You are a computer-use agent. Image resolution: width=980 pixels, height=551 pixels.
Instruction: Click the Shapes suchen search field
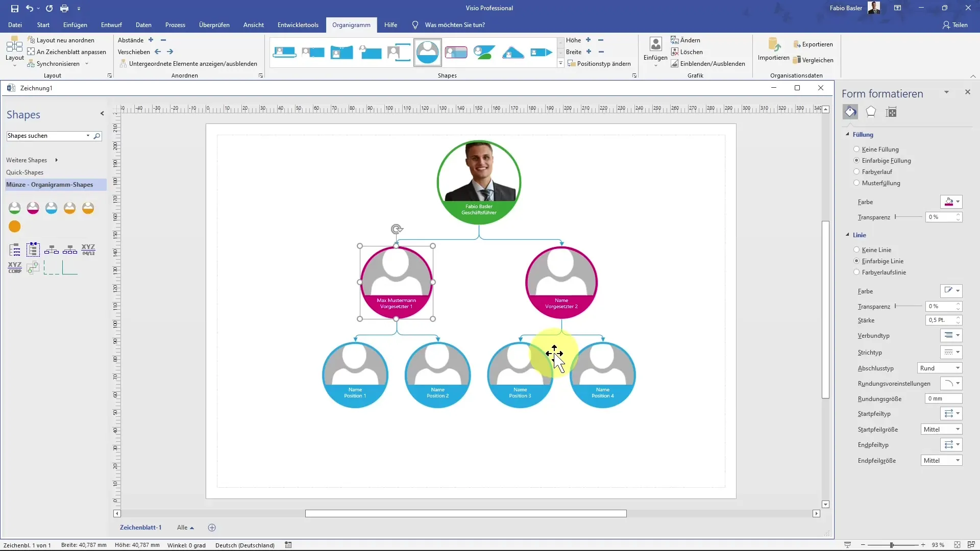(x=46, y=136)
